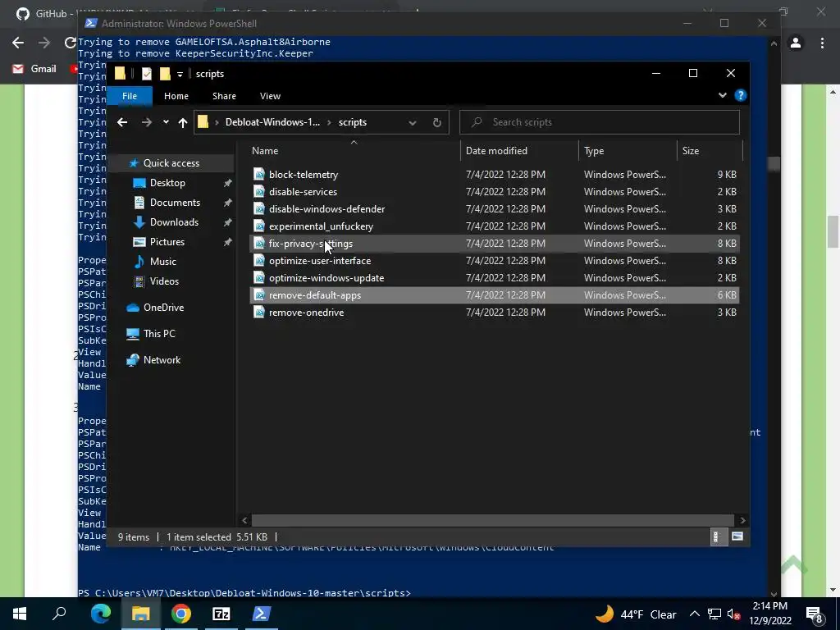Viewport: 840px width, 630px height.
Task: Open Microsoft Edge from the taskbar
Action: [x=101, y=614]
